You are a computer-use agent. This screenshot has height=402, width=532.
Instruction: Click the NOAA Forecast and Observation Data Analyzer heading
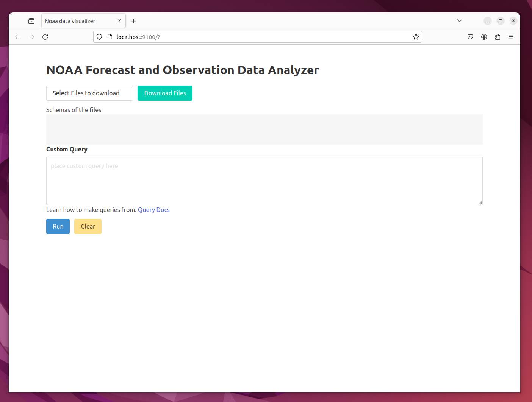click(x=183, y=70)
